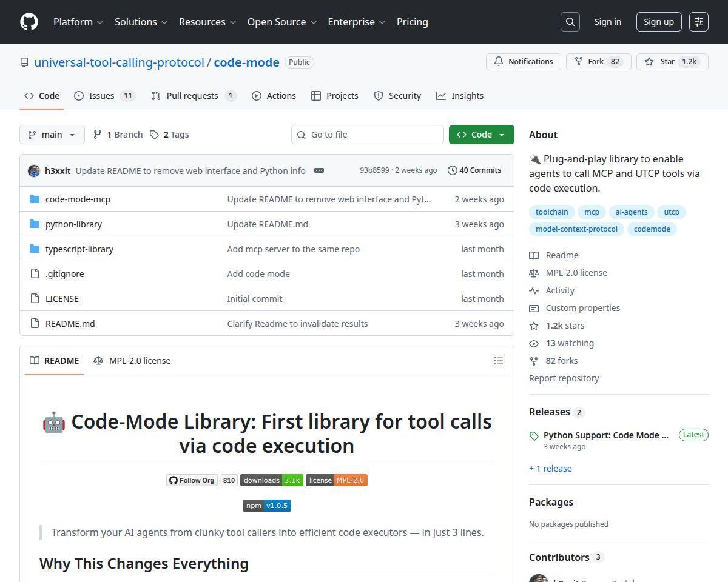The image size is (728, 582).
Task: Expand the Platform menu
Action: (x=78, y=22)
